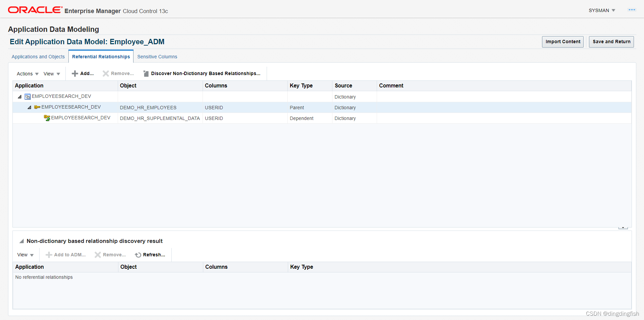The height and width of the screenshot is (320, 644).
Task: Click the Source column header
Action: (x=355, y=86)
